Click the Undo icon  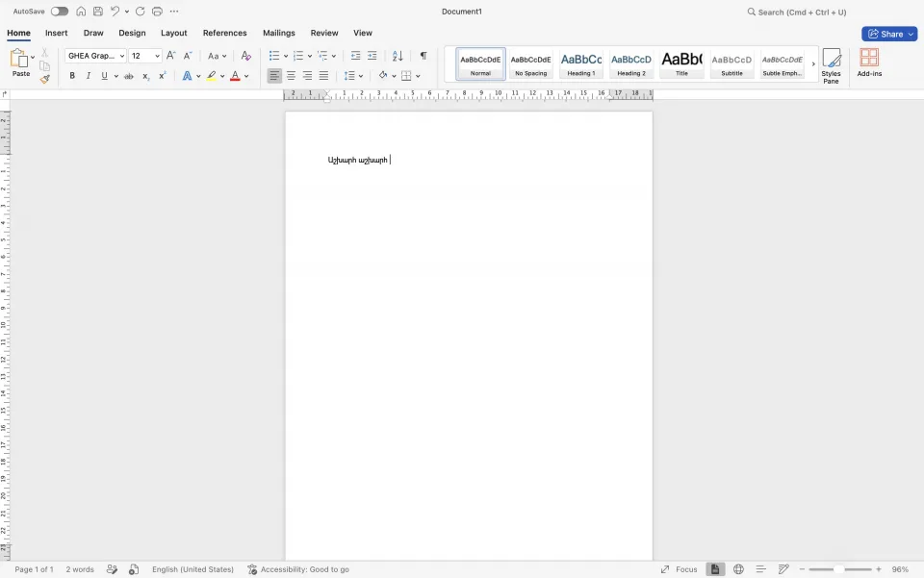click(x=115, y=12)
